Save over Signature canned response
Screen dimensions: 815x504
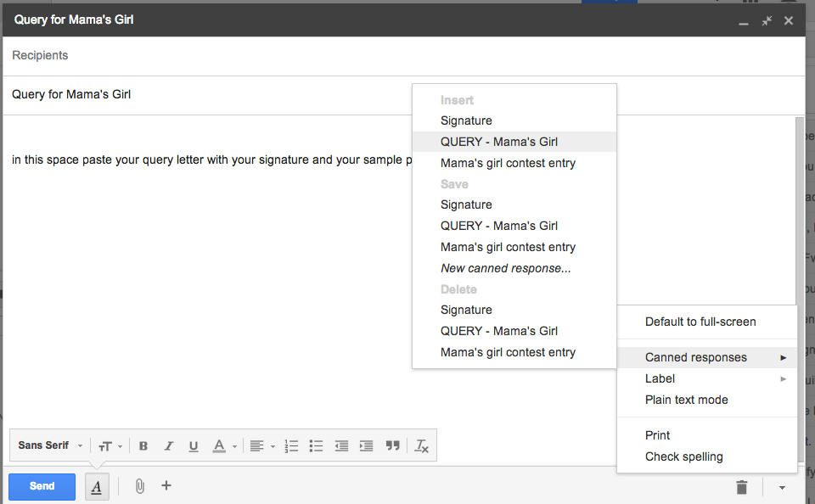click(x=514, y=204)
